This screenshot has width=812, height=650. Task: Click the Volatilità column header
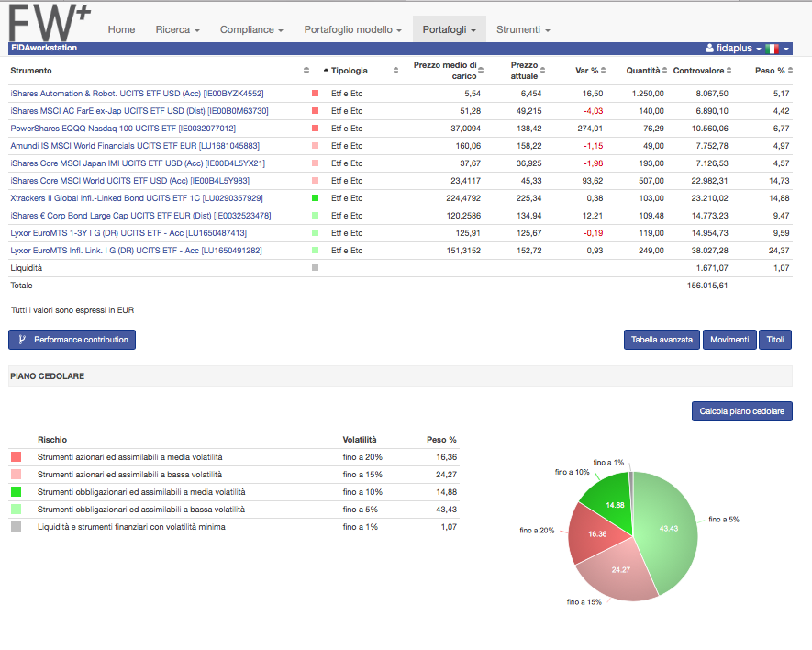(360, 440)
